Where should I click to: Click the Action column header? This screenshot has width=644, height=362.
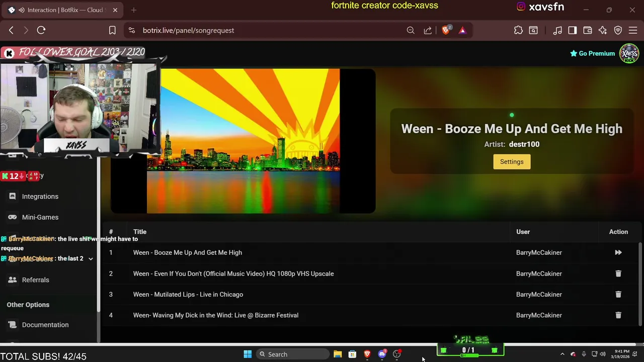[x=618, y=232]
